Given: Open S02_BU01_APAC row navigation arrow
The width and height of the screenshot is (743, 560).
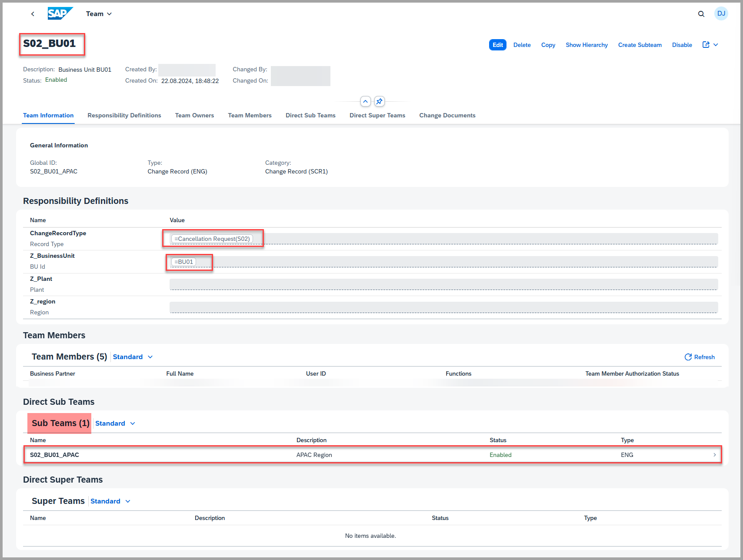Looking at the screenshot, I should (714, 455).
